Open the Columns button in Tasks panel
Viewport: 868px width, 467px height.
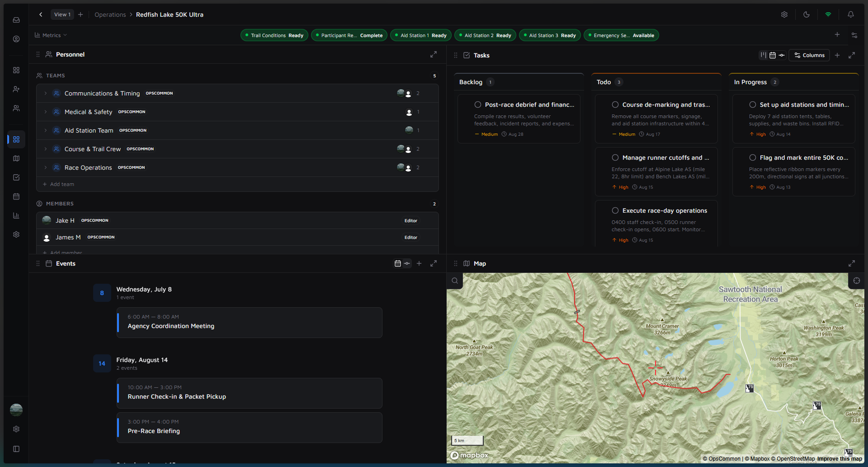[809, 55]
